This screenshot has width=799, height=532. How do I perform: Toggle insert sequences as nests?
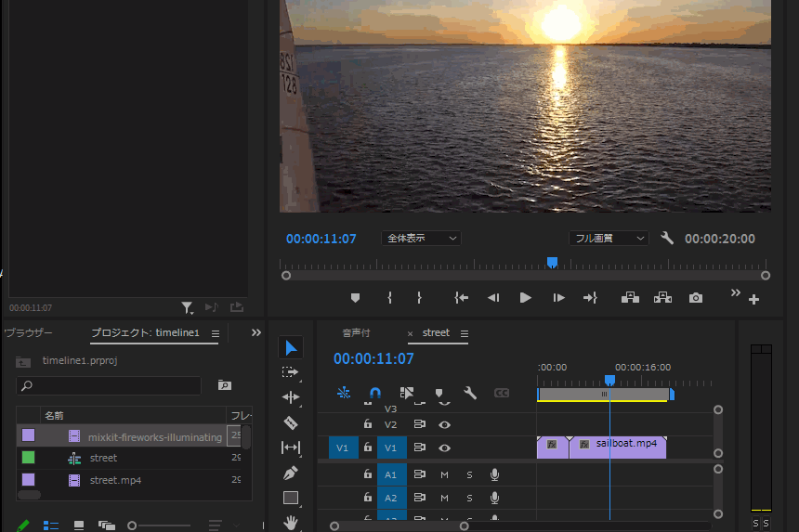coord(344,393)
